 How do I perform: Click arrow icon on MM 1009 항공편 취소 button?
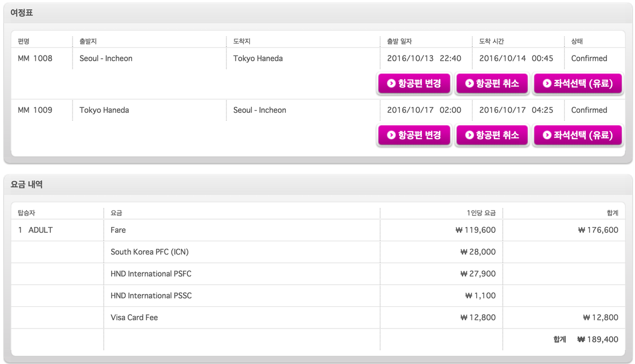tap(469, 135)
